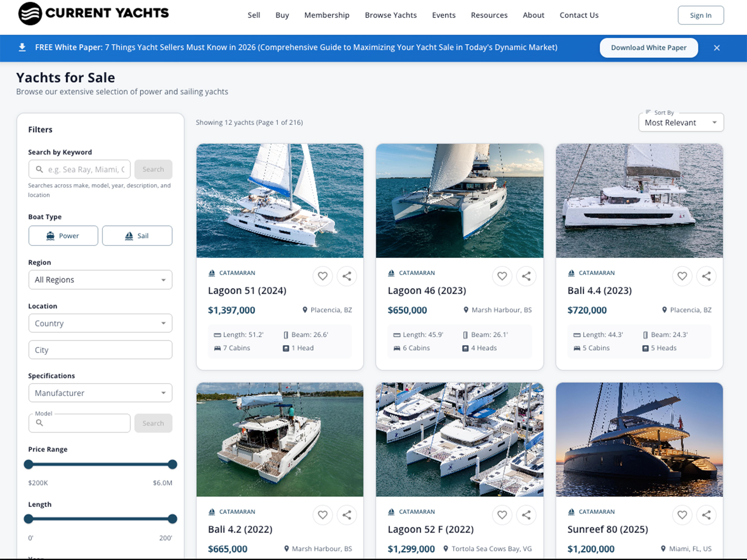Open the Country selector

click(x=100, y=323)
